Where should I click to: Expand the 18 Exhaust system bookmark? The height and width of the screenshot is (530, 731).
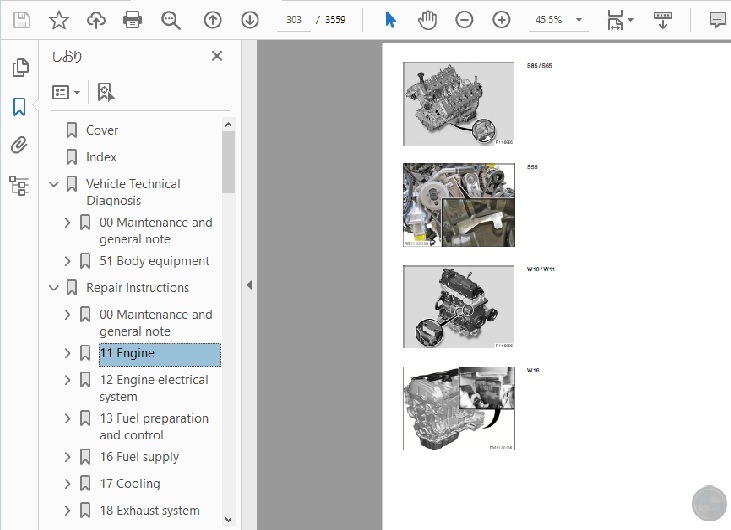[x=67, y=511]
